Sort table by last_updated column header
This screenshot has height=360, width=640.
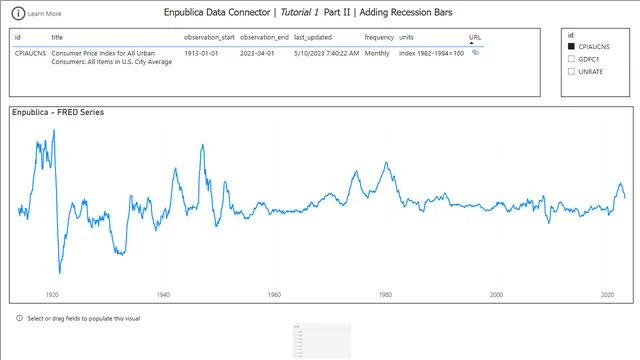313,37
